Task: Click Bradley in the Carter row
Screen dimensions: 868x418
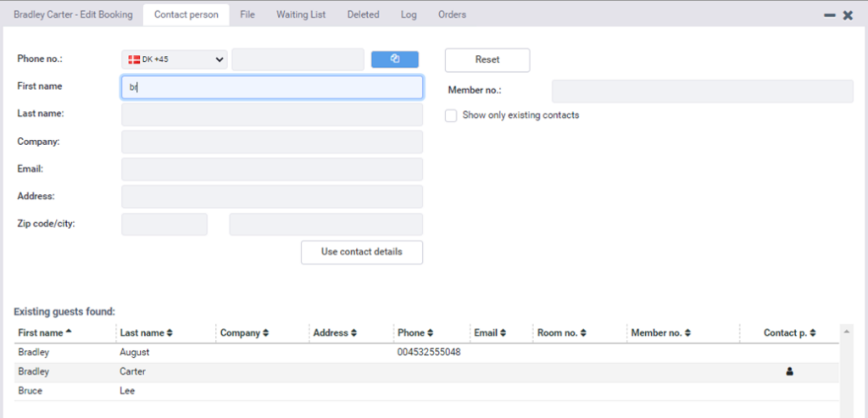Action: [33, 371]
